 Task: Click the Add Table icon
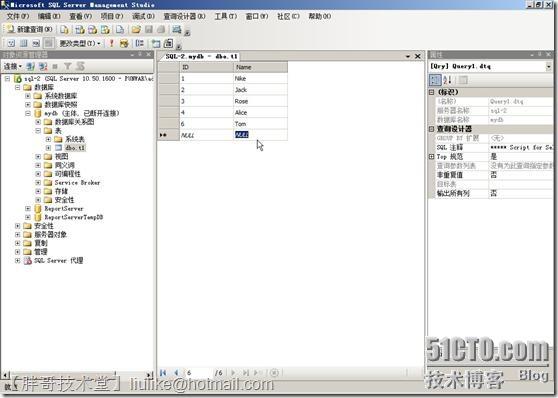(156, 43)
